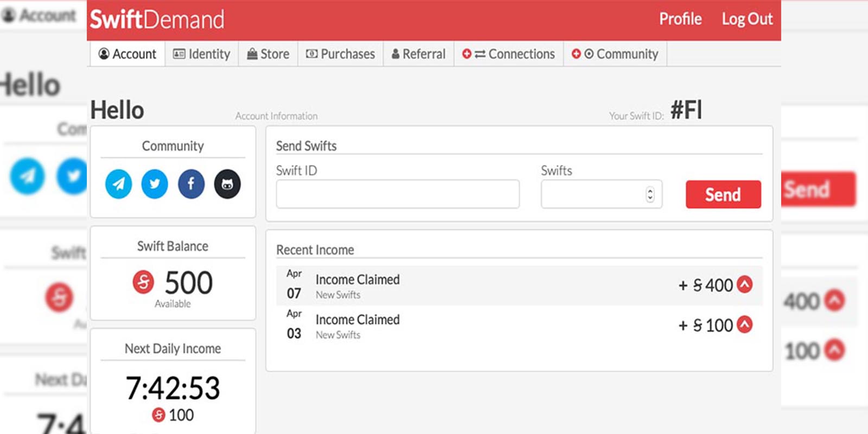Select the Referral tab
Image resolution: width=868 pixels, height=434 pixels.
tap(418, 54)
